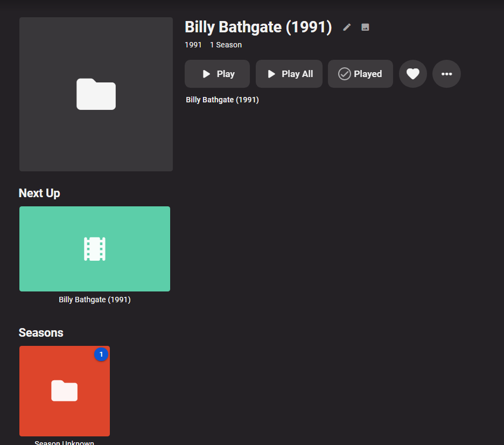Click the Play button
Screen dimensions: 504x445
[x=217, y=74]
